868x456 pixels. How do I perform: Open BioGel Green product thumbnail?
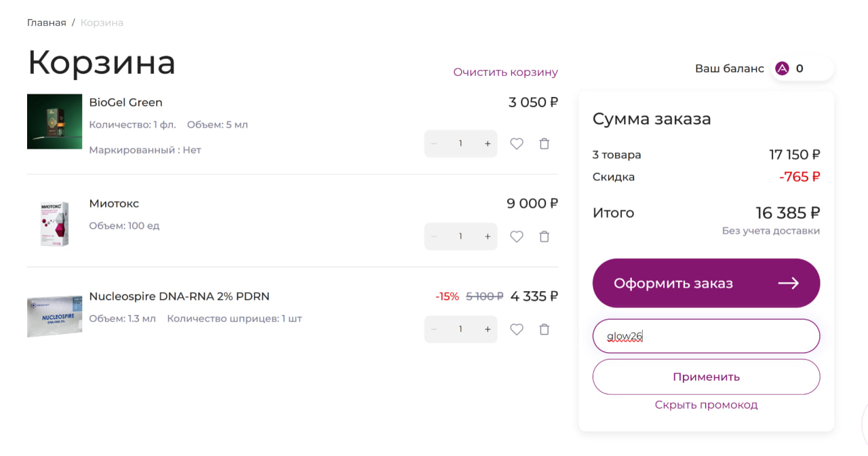[54, 121]
